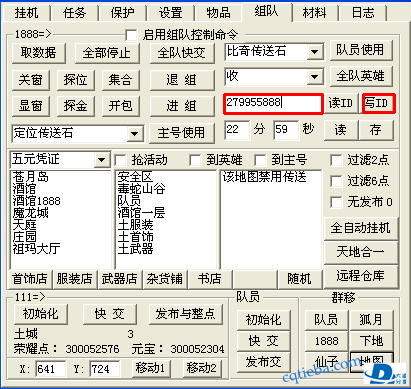Expand the 比奇传送石 dropdown
Viewport: 411px width, 389px height.
pos(314,52)
